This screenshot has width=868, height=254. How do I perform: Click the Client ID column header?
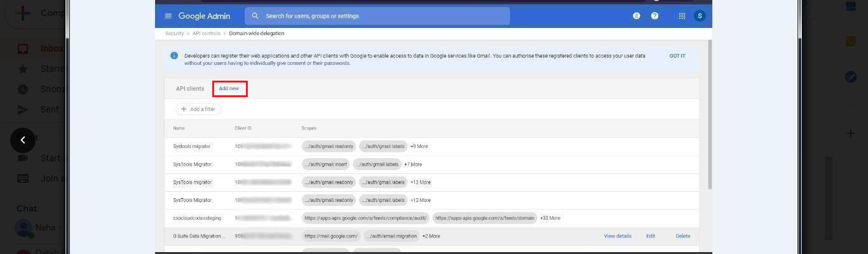(x=243, y=128)
